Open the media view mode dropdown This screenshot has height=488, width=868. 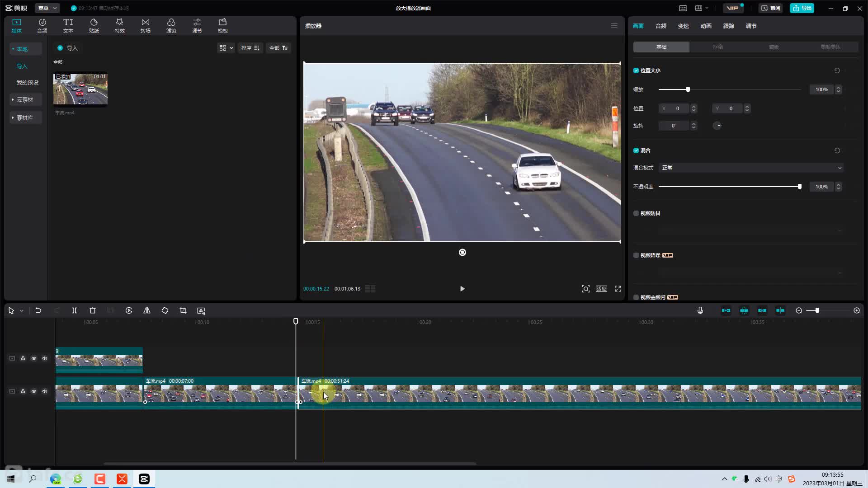click(x=226, y=48)
